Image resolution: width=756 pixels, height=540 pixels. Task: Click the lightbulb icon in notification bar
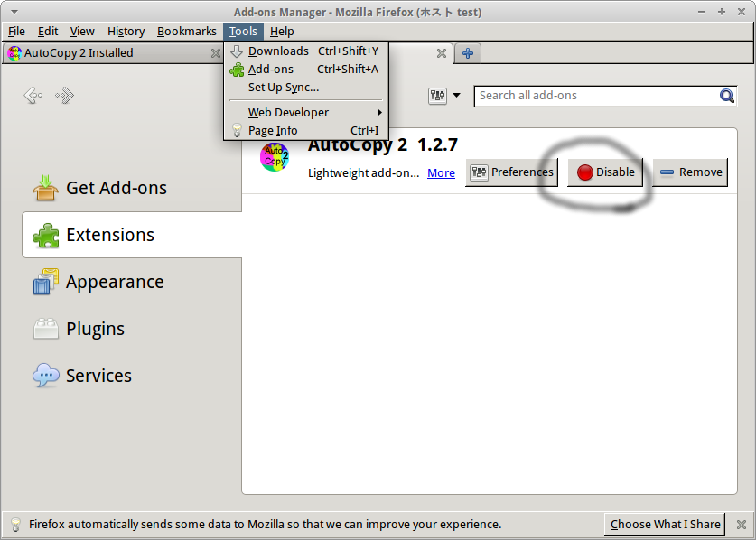16,524
